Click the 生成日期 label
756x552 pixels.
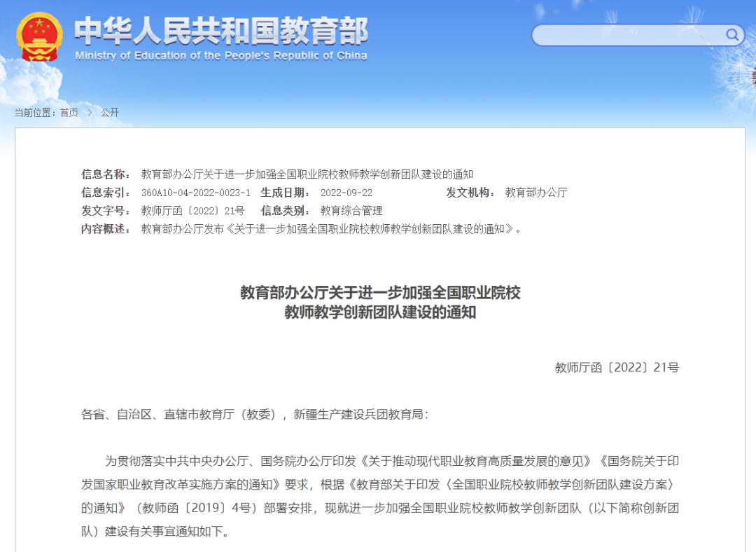point(286,193)
